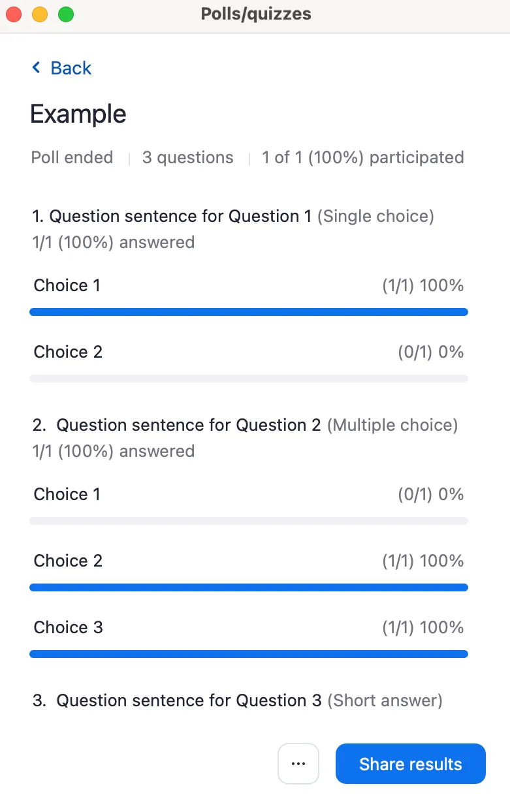The height and width of the screenshot is (812, 510).
Task: Click the Example poll title
Action: click(78, 114)
